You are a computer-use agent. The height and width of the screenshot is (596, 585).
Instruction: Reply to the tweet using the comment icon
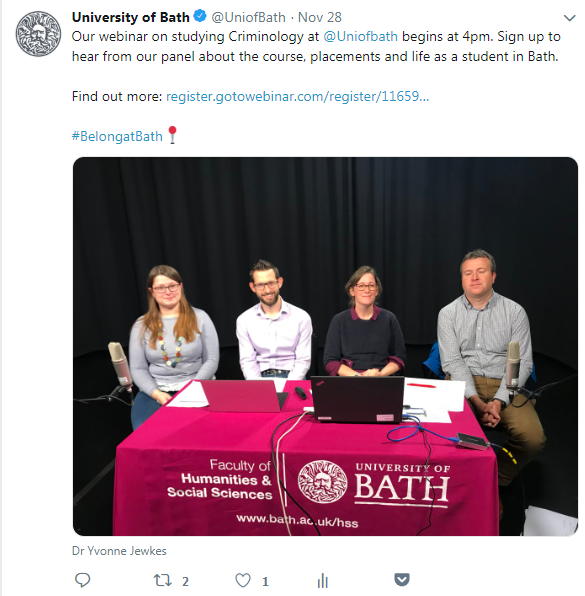(x=82, y=580)
